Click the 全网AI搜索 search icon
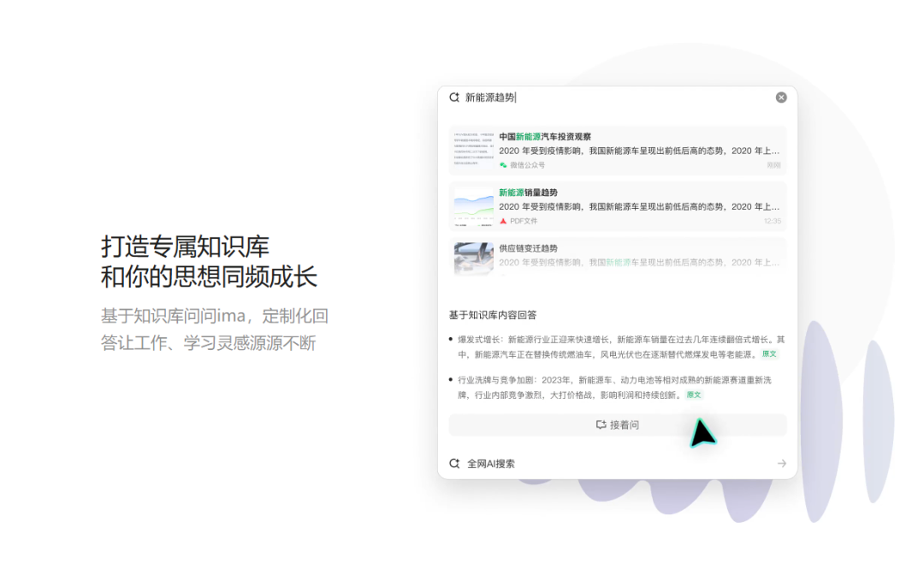 pos(454,464)
